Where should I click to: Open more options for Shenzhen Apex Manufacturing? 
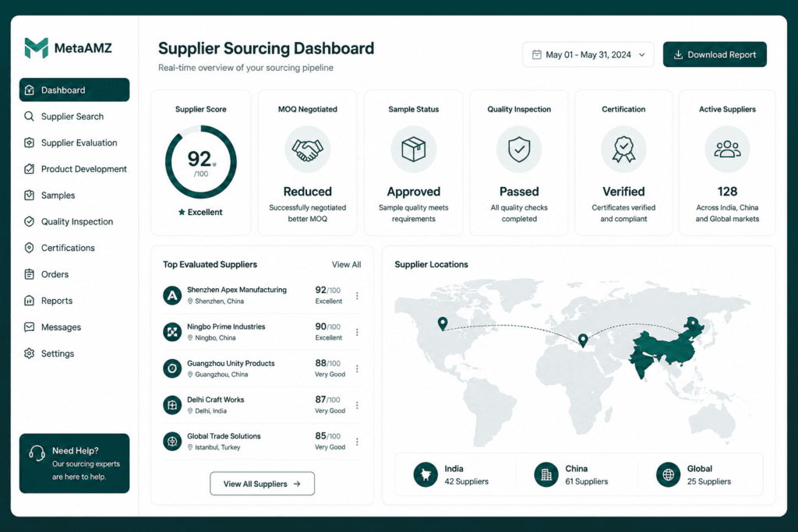click(x=357, y=295)
